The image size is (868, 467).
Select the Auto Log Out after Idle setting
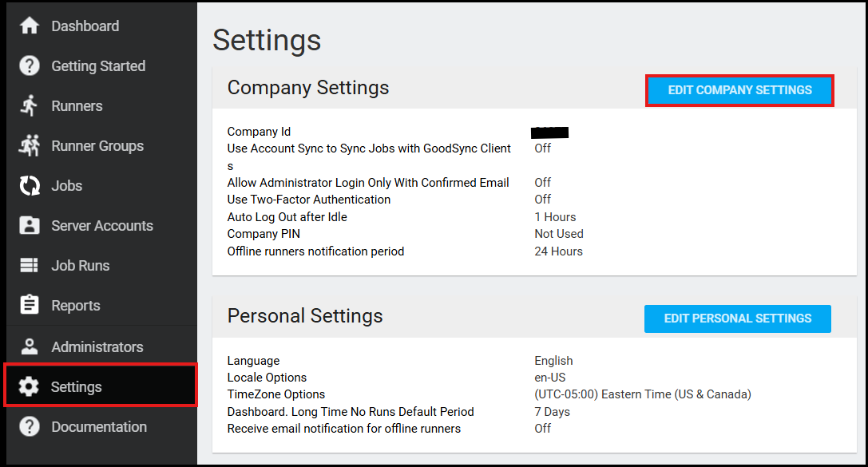(x=287, y=216)
